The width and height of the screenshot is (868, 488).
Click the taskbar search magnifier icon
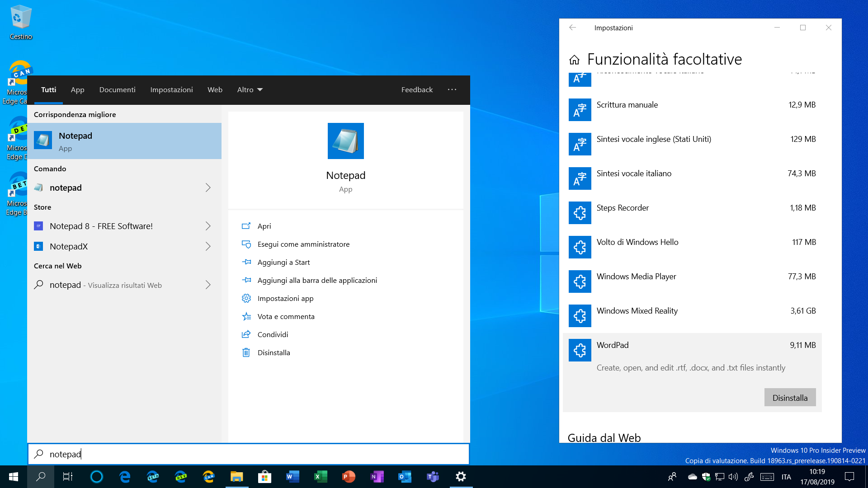pos(41,477)
